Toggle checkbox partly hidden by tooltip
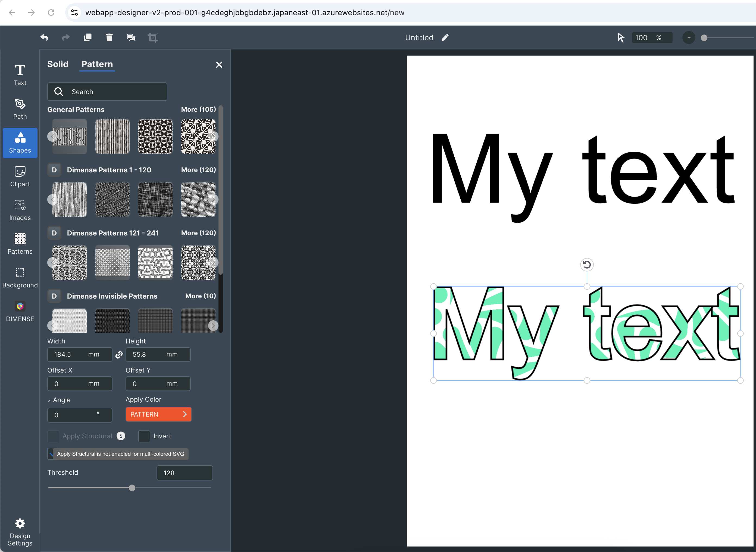Viewport: 756px width, 552px height. (x=51, y=454)
